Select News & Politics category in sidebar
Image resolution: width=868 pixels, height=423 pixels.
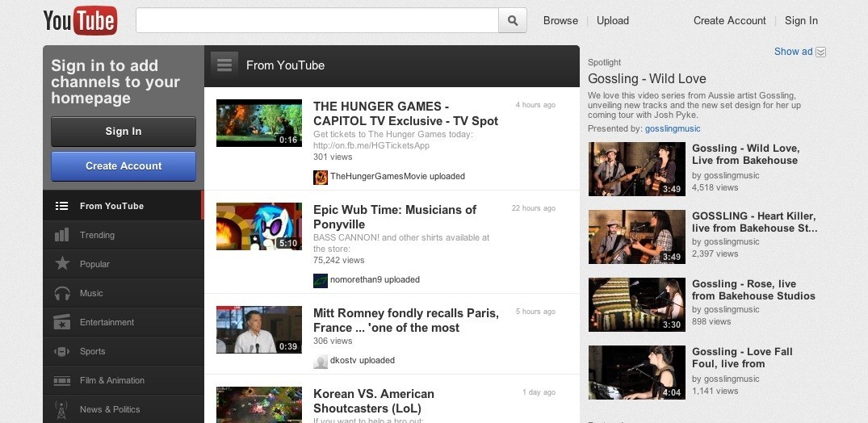coord(123,409)
